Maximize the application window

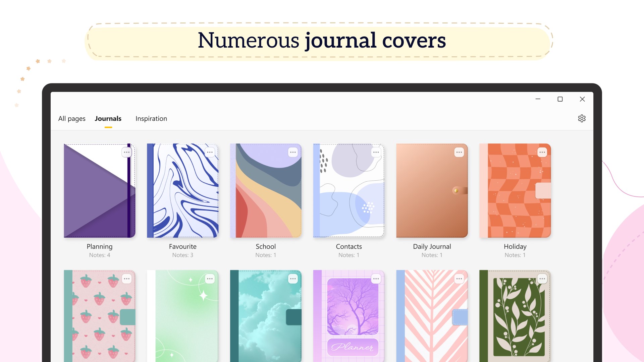[560, 99]
